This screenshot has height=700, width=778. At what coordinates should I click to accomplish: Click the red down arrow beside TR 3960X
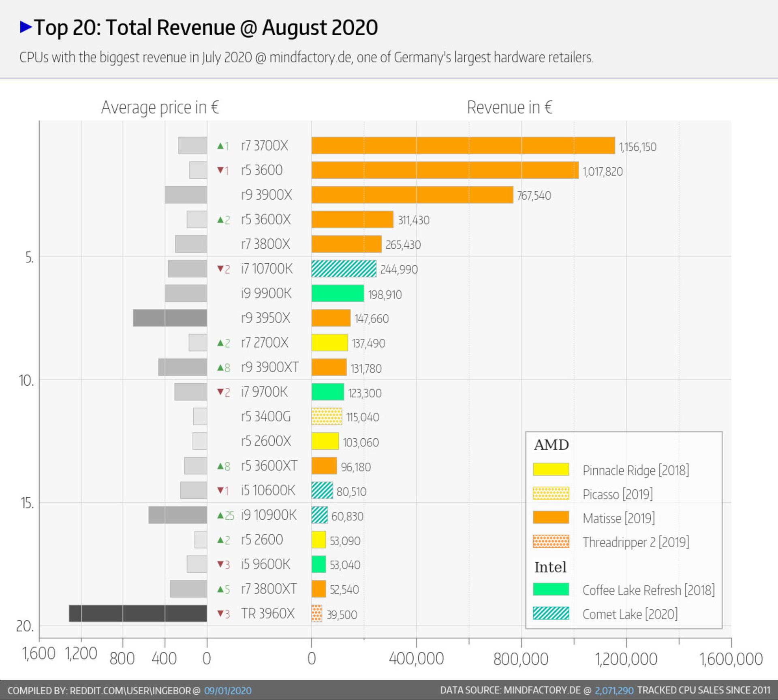click(x=220, y=613)
